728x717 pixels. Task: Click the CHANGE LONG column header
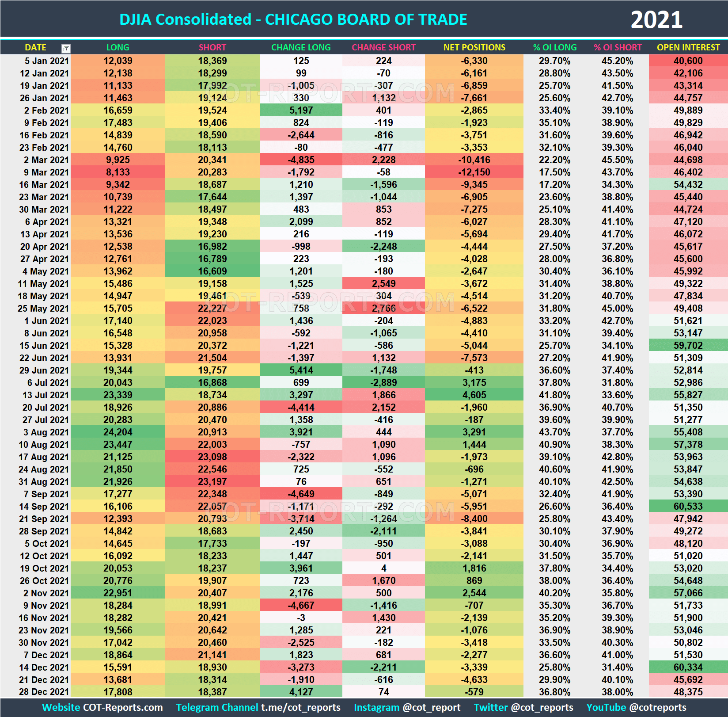click(301, 48)
